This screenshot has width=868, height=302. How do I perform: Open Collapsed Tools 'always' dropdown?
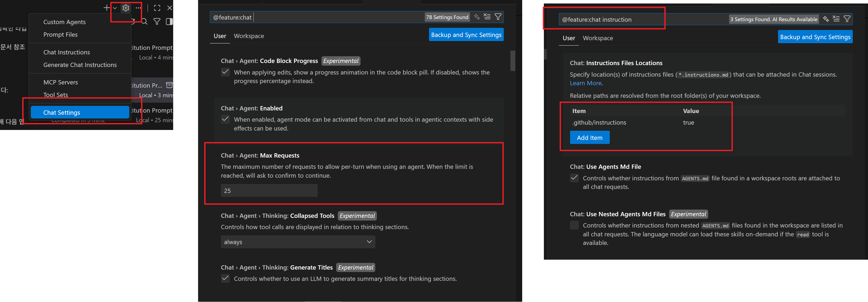(298, 242)
